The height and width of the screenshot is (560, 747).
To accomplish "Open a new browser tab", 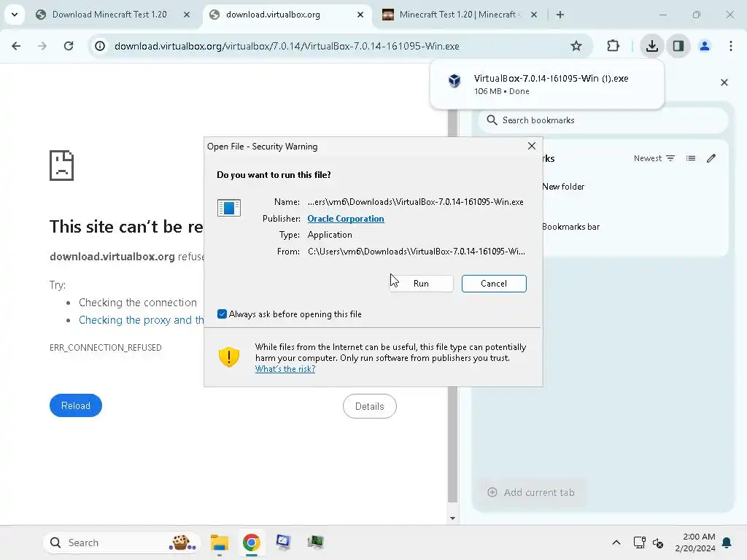I will pyautogui.click(x=560, y=15).
